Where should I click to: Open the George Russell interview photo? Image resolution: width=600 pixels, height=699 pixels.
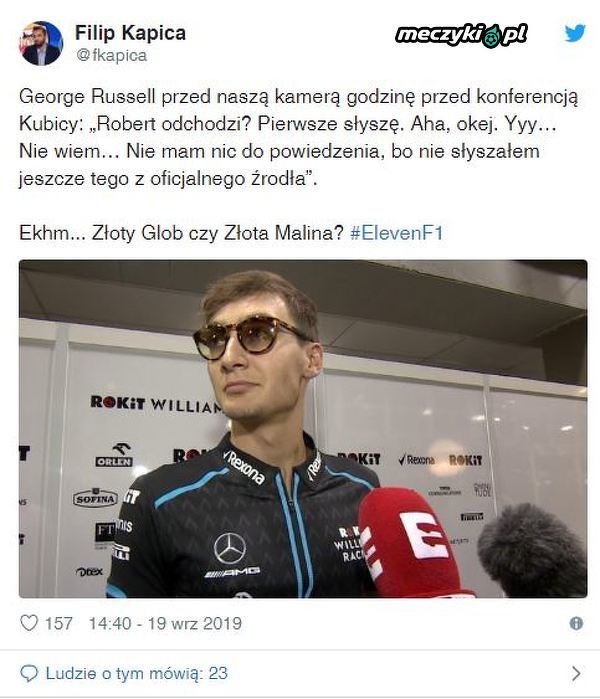[x=303, y=429]
